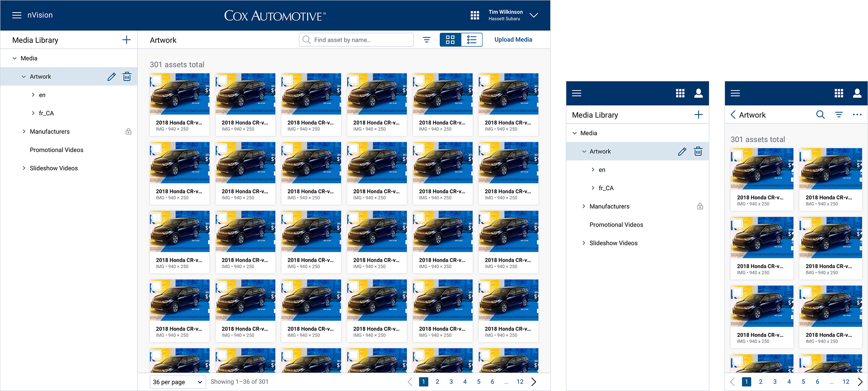Expand Manufacturers folder in desktop sidebar
This screenshot has height=391, width=868.
pyautogui.click(x=24, y=131)
